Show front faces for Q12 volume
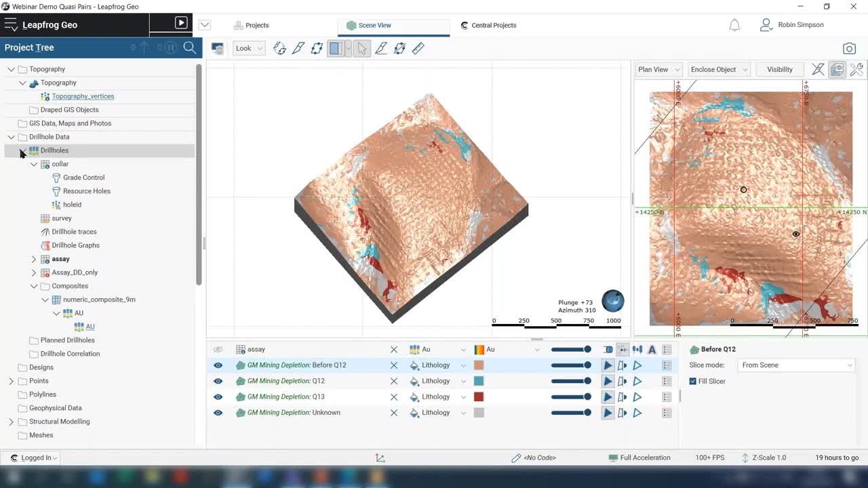This screenshot has height=488, width=868. (608, 381)
